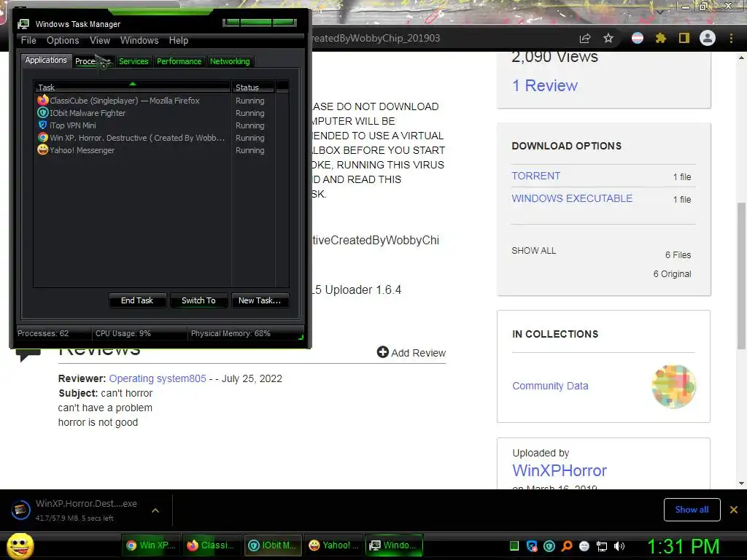747x560 pixels.
Task: Open Task Manager Options menu
Action: [63, 41]
